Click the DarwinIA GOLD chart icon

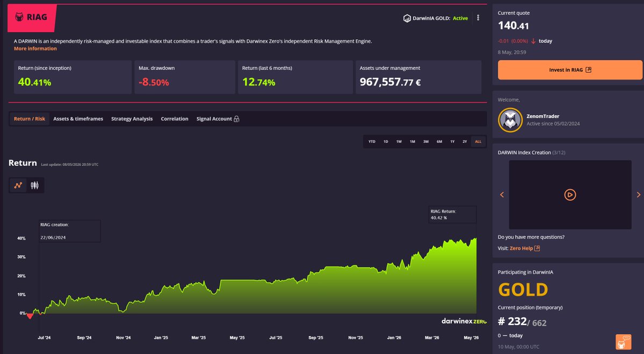pyautogui.click(x=407, y=18)
